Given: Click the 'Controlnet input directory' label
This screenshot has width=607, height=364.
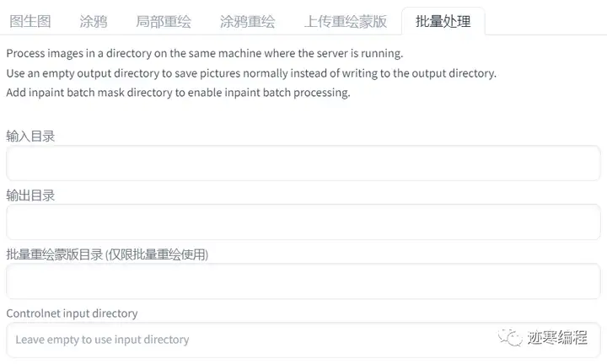Looking at the screenshot, I should coord(72,313).
